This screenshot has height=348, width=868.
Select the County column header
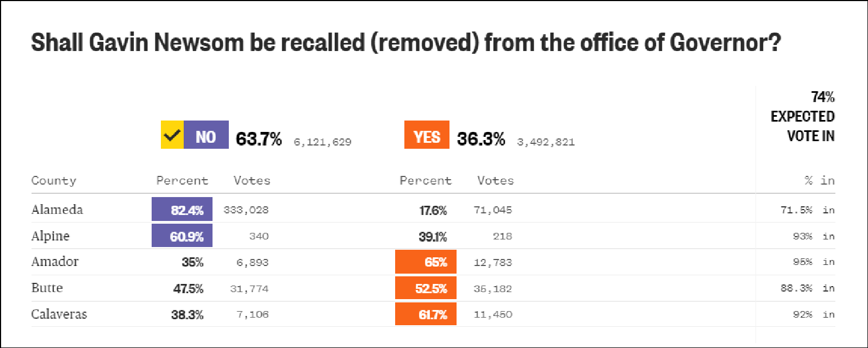click(x=54, y=181)
